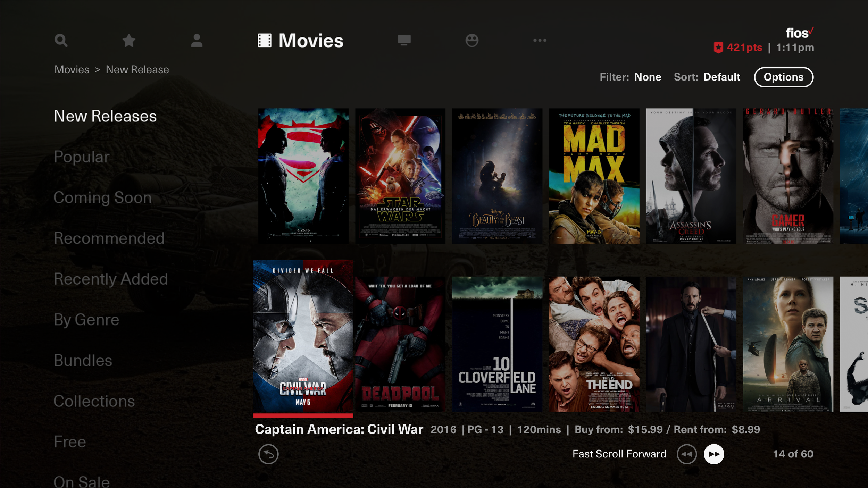Change the Sort: Default setting

pos(707,77)
